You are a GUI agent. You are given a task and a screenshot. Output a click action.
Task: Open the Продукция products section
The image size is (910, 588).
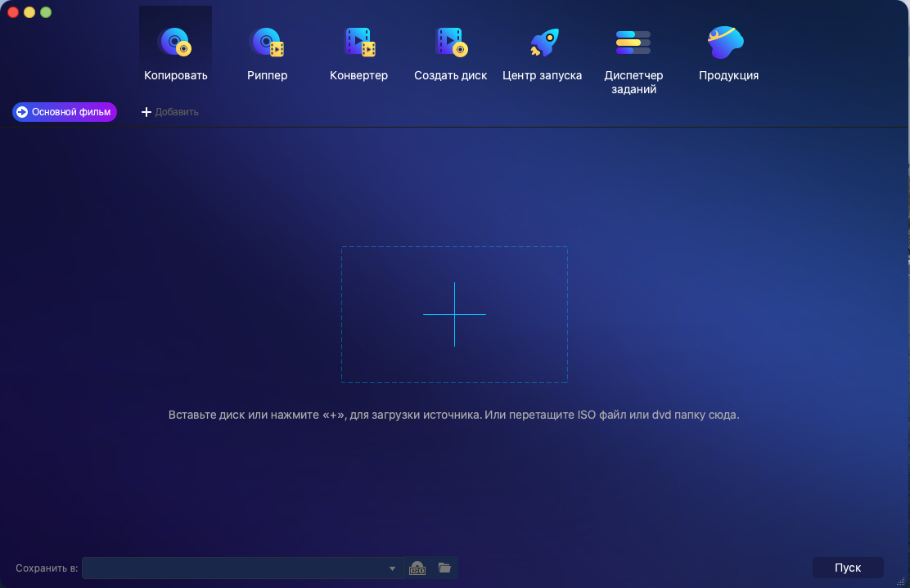pyautogui.click(x=728, y=51)
